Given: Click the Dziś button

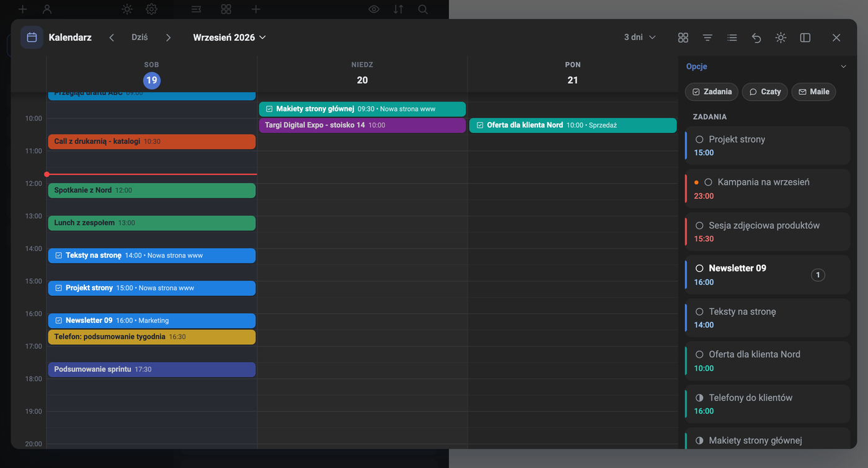Looking at the screenshot, I should [x=139, y=37].
